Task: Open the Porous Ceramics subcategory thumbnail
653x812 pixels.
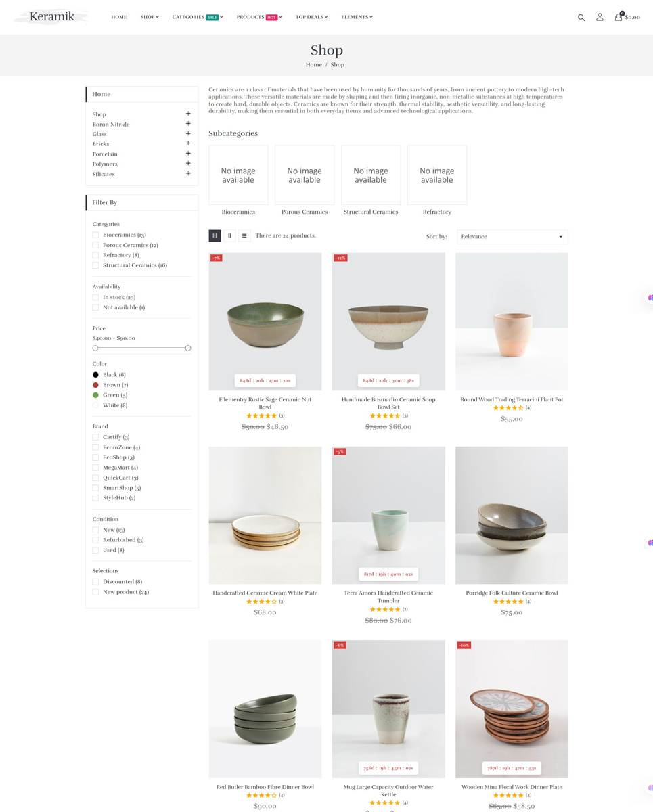Action: 305,175
